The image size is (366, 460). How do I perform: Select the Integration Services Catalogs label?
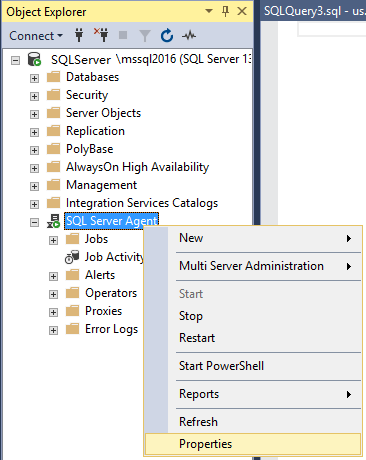[142, 203]
